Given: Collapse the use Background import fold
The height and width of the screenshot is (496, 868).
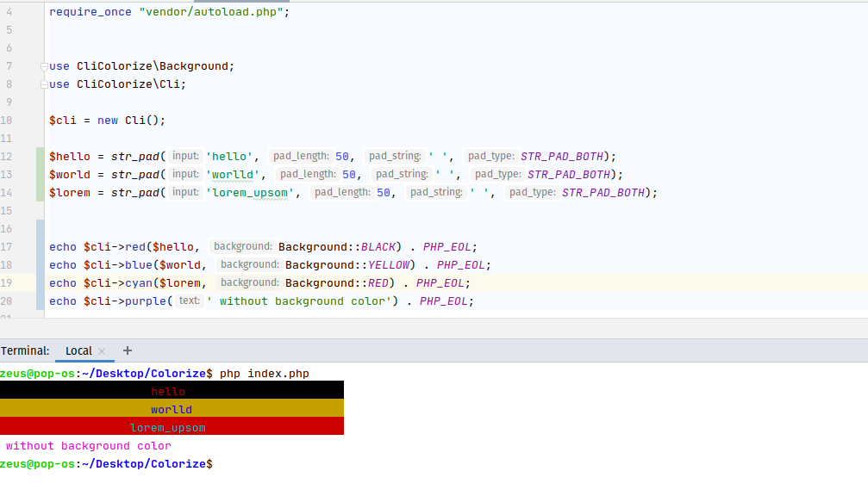Looking at the screenshot, I should click(44, 66).
